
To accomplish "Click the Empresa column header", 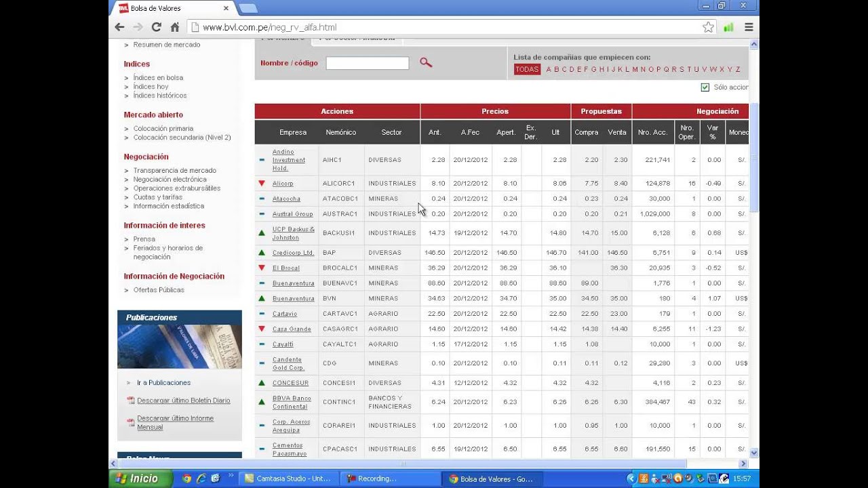I will tap(293, 132).
